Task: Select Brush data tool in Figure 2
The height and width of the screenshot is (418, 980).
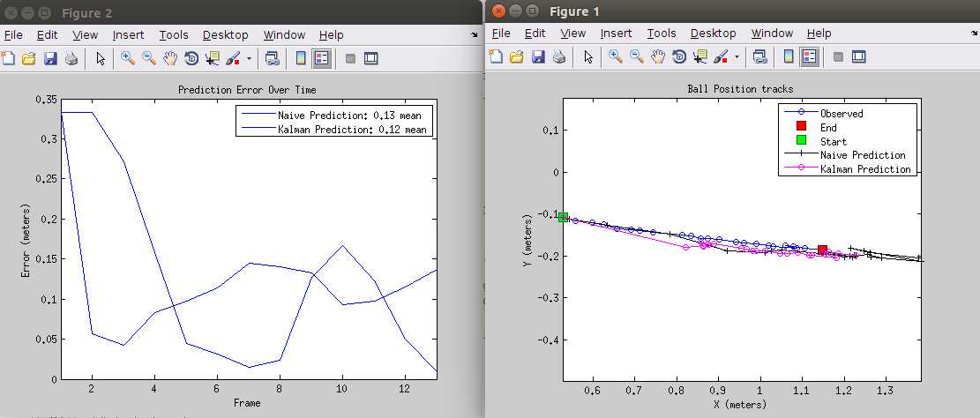Action: point(233,59)
